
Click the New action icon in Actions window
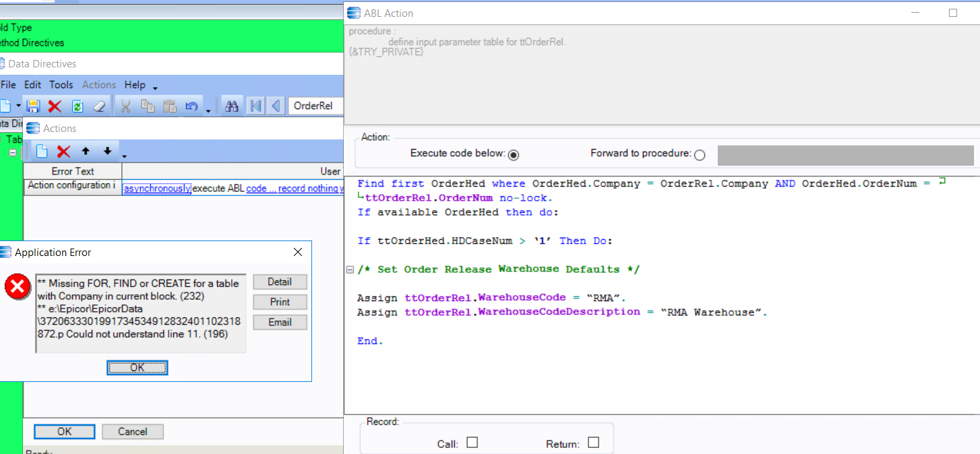pyautogui.click(x=42, y=152)
